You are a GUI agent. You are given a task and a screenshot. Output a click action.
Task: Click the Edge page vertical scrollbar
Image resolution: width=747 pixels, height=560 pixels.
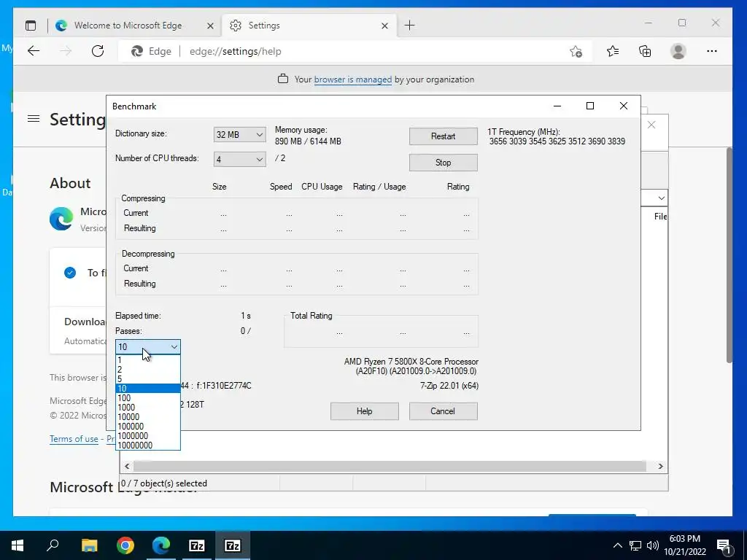[729, 255]
